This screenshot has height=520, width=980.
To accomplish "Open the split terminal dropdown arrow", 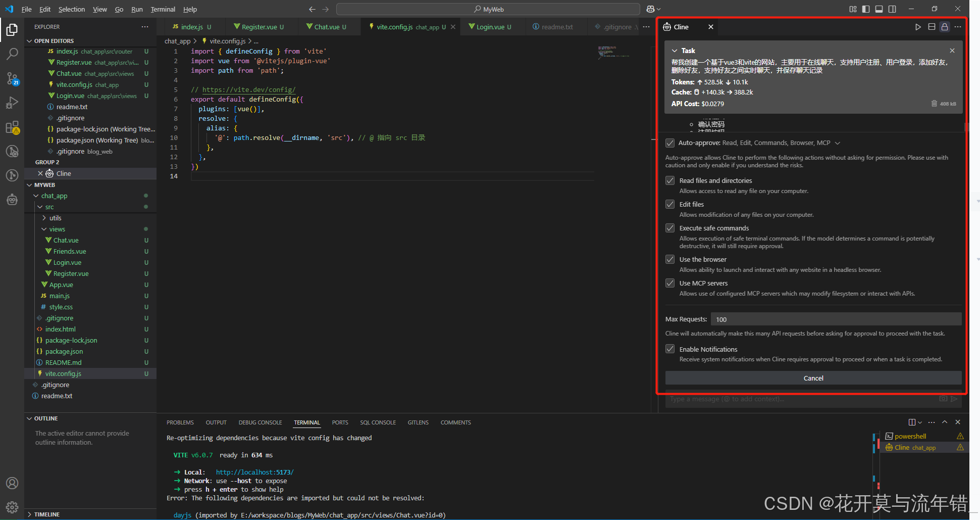I will pos(920,422).
